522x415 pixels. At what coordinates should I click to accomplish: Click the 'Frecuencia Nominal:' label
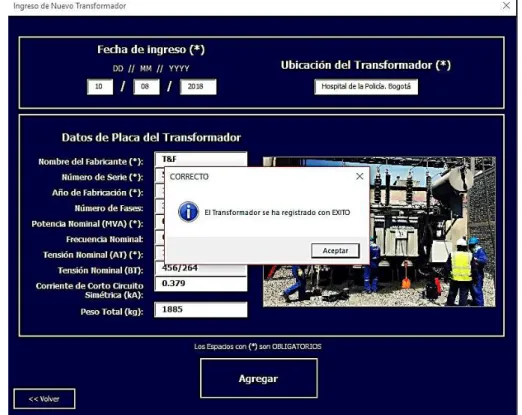pyautogui.click(x=104, y=239)
